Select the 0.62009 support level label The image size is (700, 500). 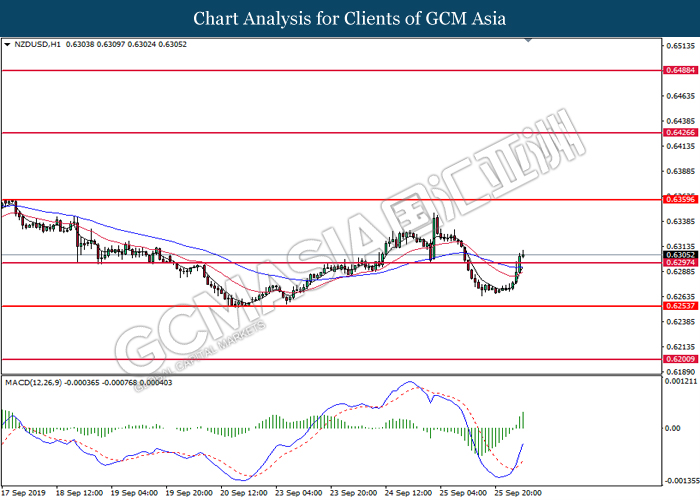[680, 359]
